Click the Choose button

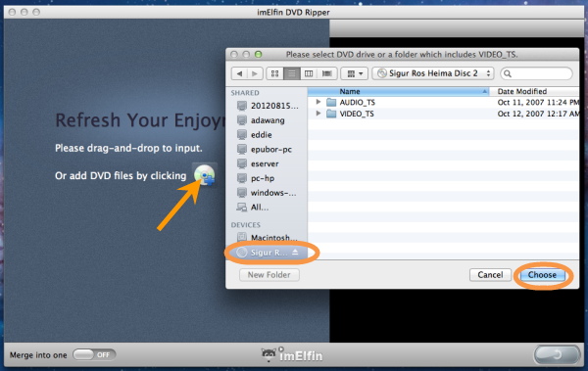(542, 275)
